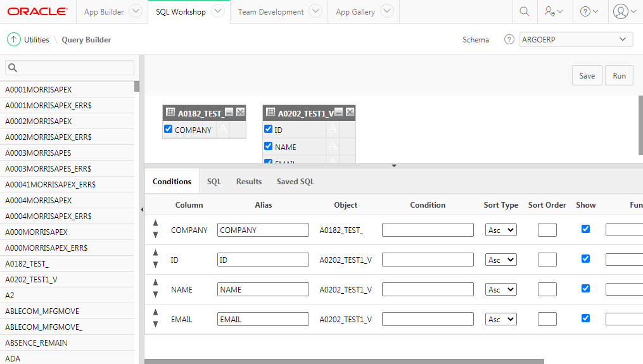Open the Saved SQL tab
This screenshot has width=643, height=364.
(295, 181)
